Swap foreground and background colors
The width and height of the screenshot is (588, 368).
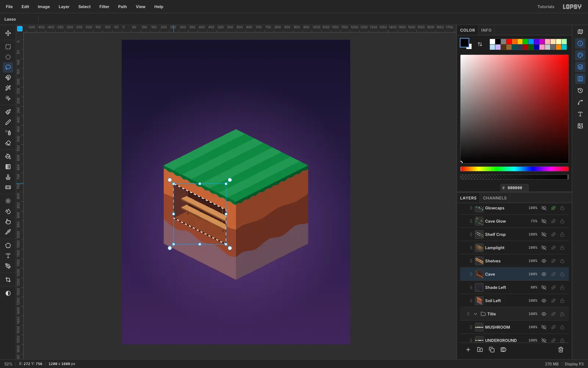480,44
